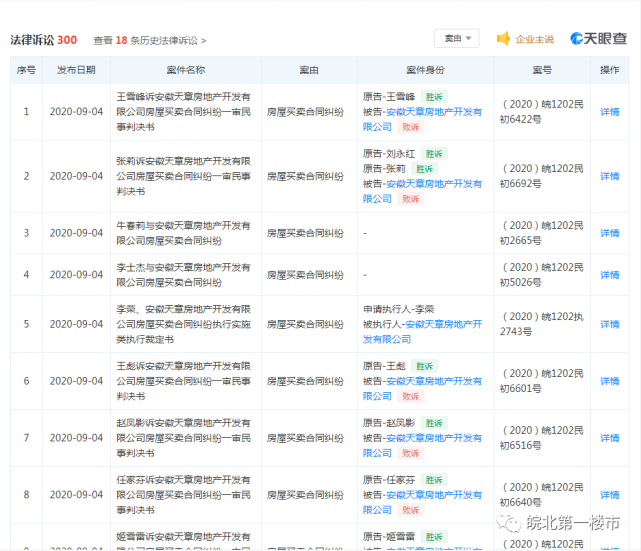Screen dimensions: 641x551
Task: Select the 2020-09-04 date in row 1
Action: coord(76,112)
